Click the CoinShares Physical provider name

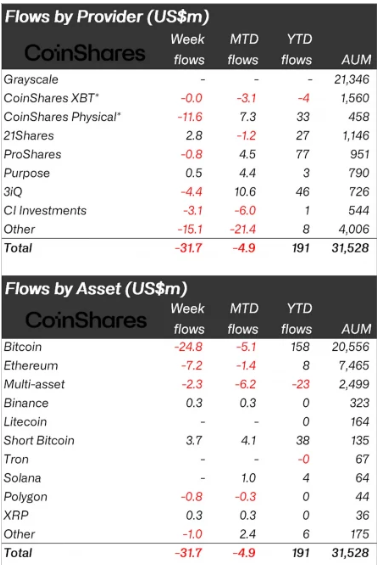tap(62, 117)
